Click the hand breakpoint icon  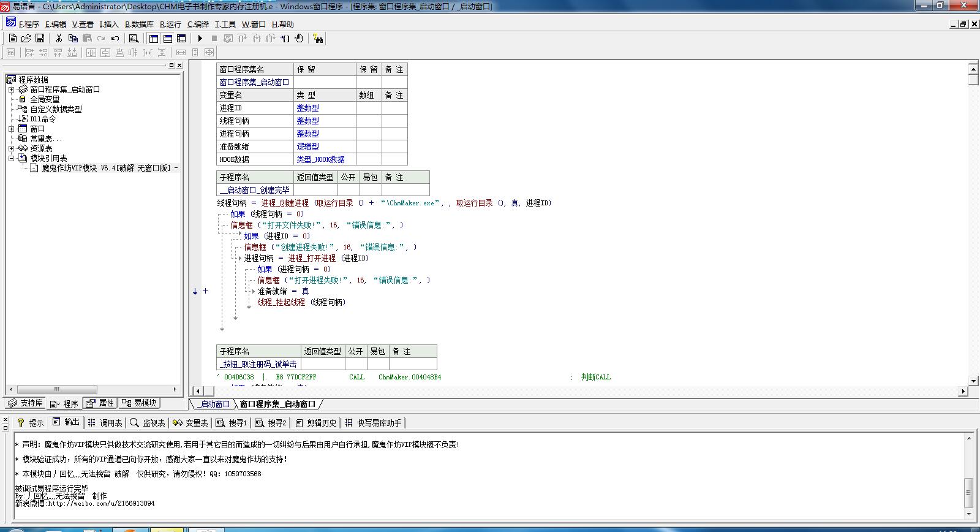(299, 38)
